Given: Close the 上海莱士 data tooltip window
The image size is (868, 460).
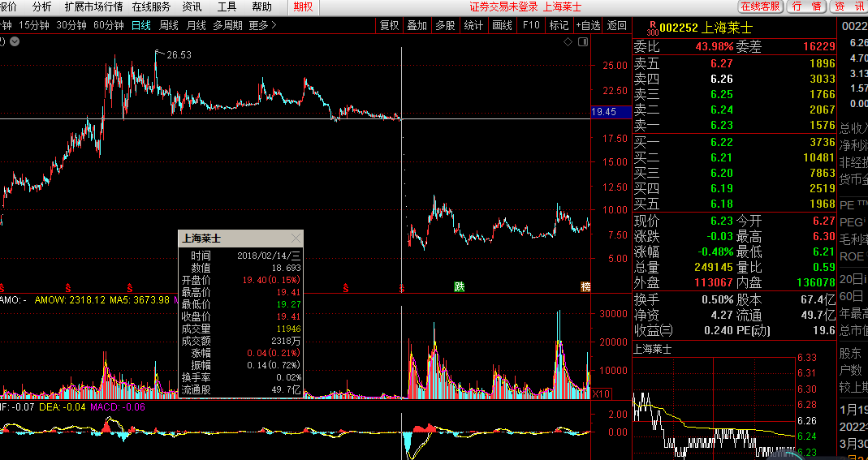Looking at the screenshot, I should (296, 239).
